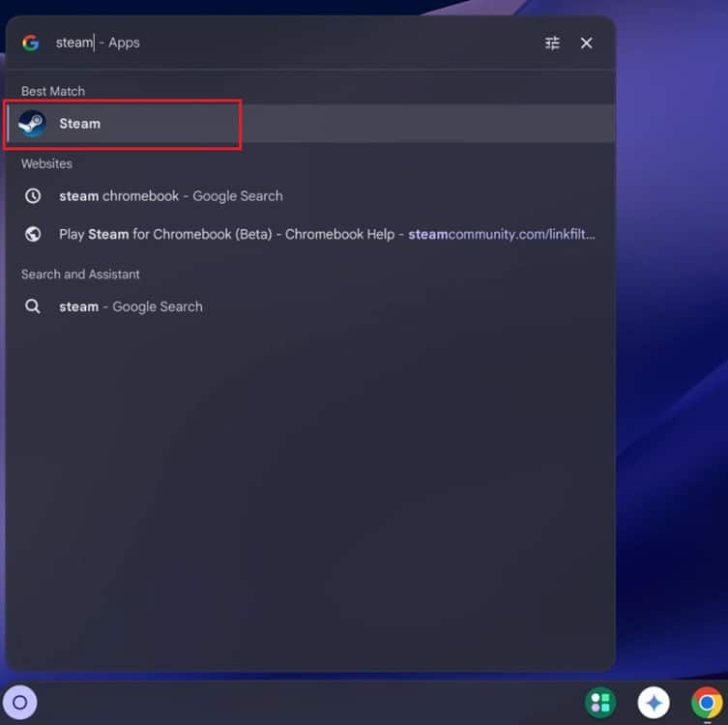This screenshot has height=725, width=728.
Task: Select 'steam chromebook - Google Search' result
Action: [x=311, y=196]
